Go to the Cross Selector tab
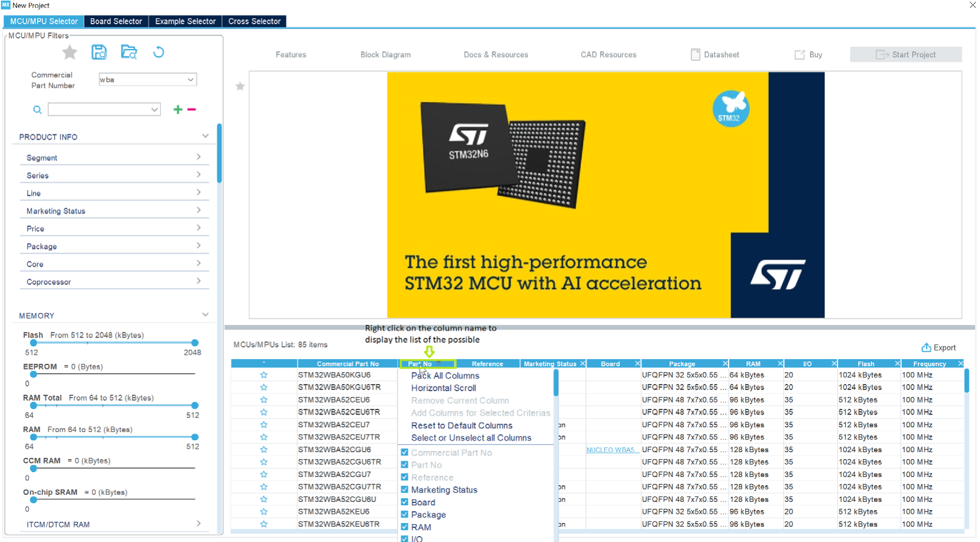The image size is (980, 542). 254,21
